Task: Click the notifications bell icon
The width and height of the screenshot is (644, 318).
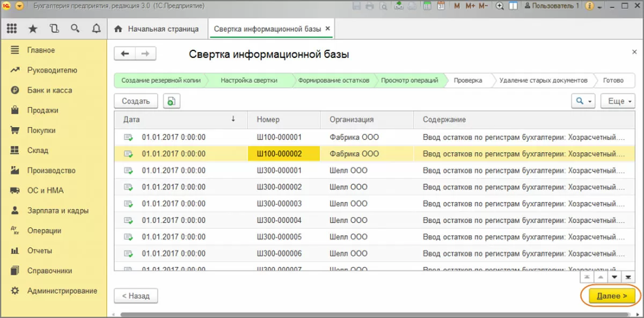Action: 96,28
